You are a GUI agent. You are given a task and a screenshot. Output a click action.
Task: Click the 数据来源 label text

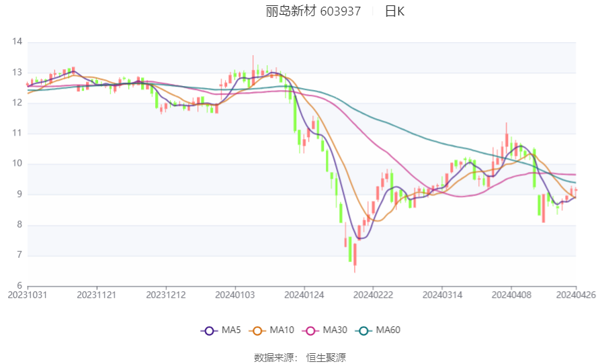coord(275,357)
